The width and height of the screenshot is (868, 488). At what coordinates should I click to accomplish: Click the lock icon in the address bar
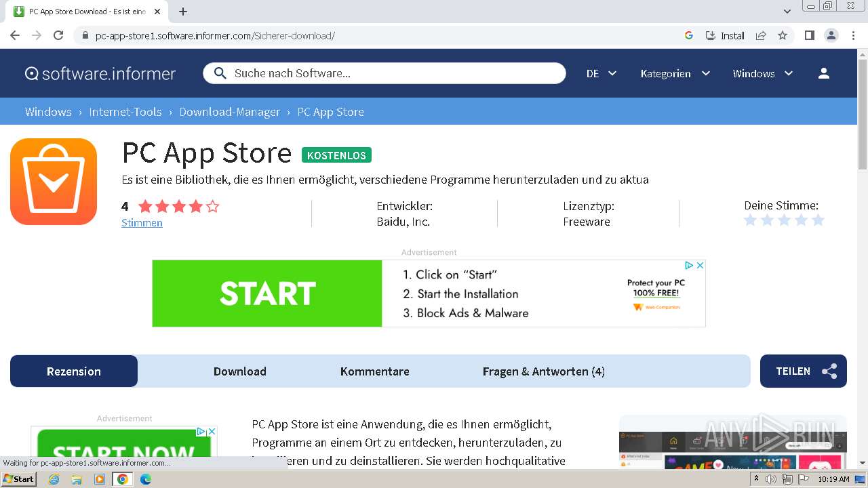(85, 35)
